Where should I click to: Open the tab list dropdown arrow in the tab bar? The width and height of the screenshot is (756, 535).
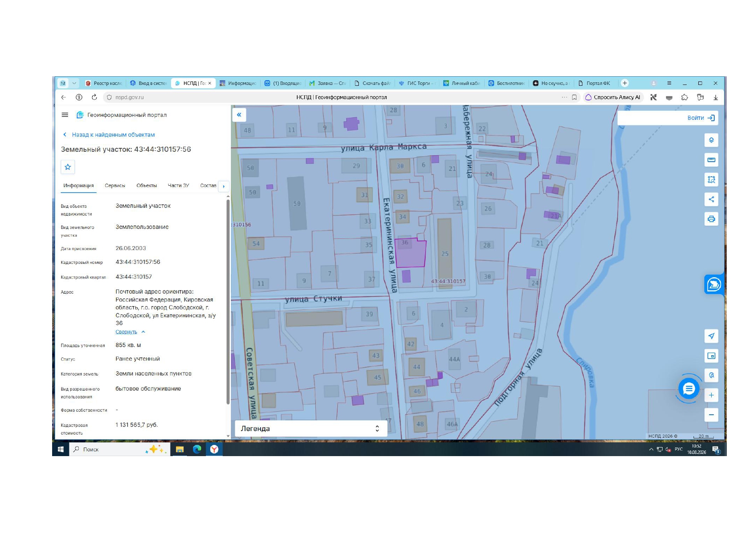point(74,83)
